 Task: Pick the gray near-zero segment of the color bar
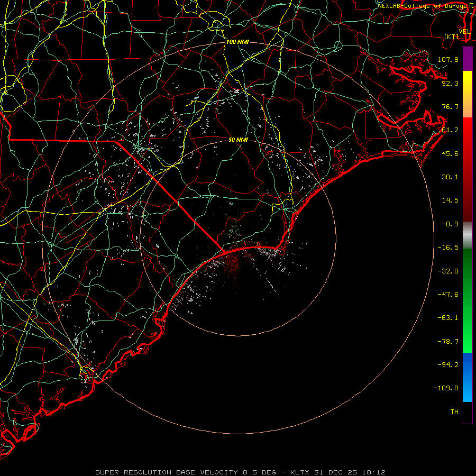pos(467,235)
